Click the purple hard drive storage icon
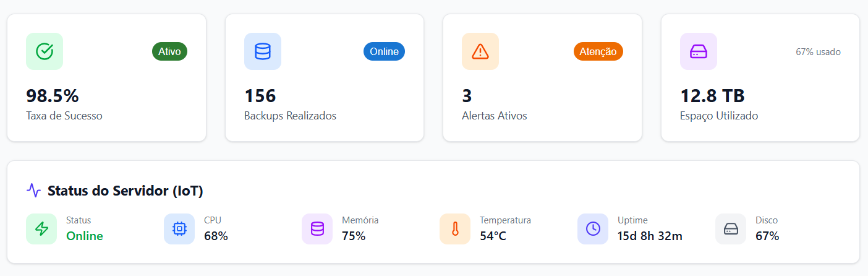The width and height of the screenshot is (868, 276). 699,51
